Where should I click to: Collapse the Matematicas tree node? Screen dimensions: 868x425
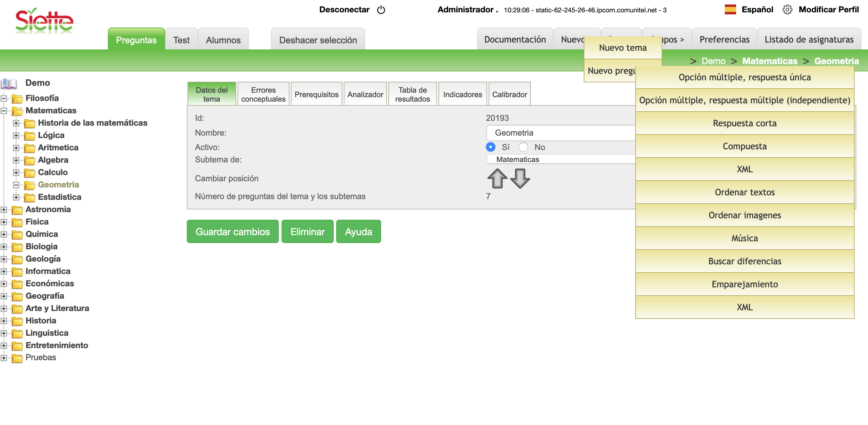(4, 111)
